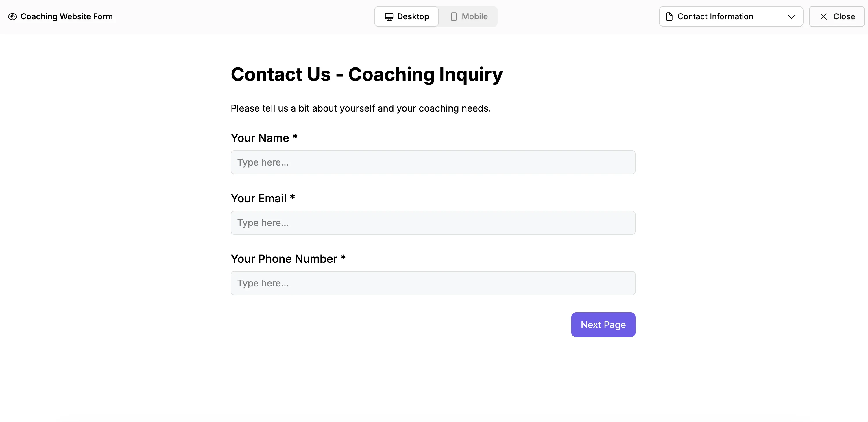Click the Next Page button
The image size is (868, 422).
pos(603,324)
